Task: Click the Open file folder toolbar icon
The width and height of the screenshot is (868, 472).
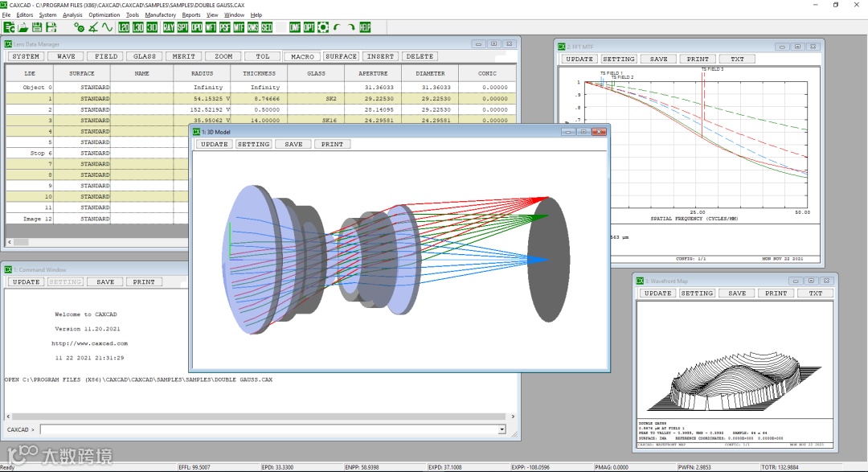Action: tap(23, 27)
